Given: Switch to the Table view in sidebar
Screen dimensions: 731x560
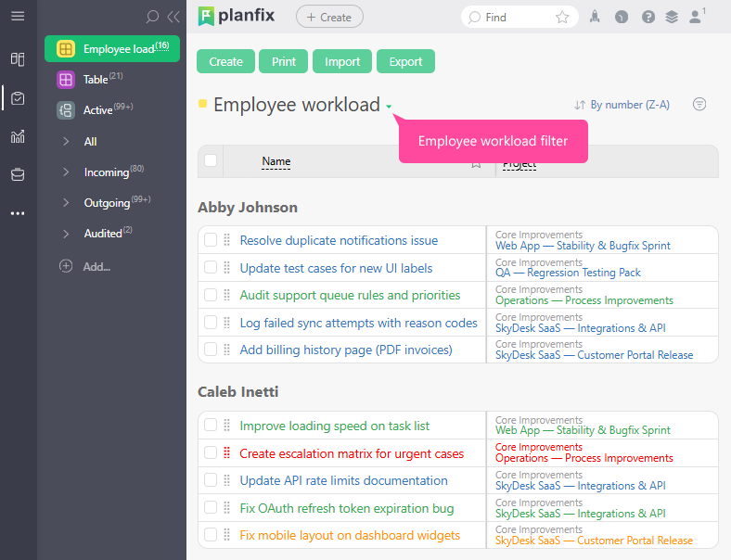Looking at the screenshot, I should (96, 80).
